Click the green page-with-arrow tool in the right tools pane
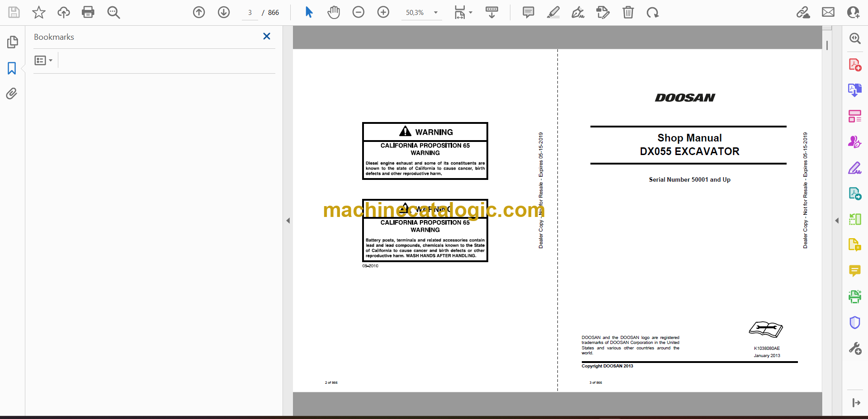 [855, 193]
